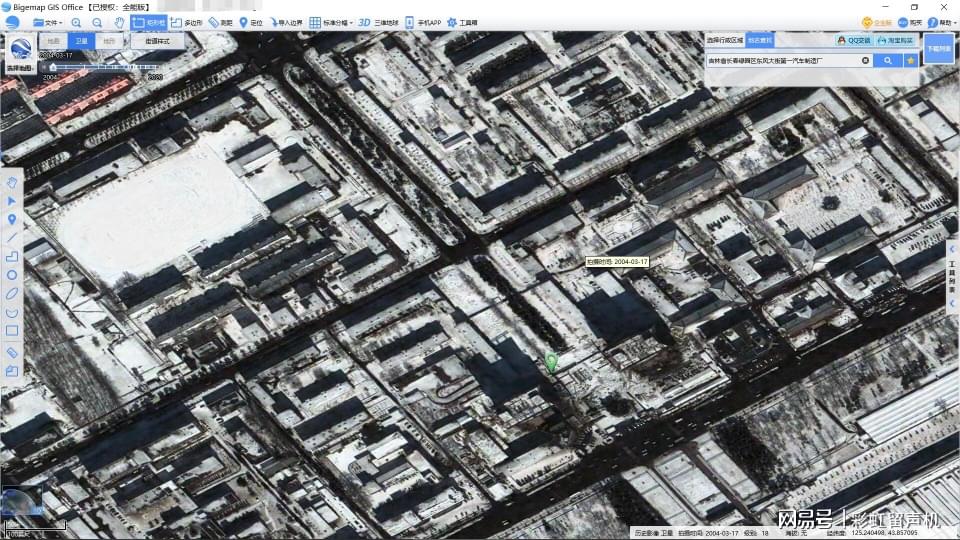Image resolution: width=960 pixels, height=540 pixels.
Task: Click the 定位 location pin tool
Action: coord(251,22)
